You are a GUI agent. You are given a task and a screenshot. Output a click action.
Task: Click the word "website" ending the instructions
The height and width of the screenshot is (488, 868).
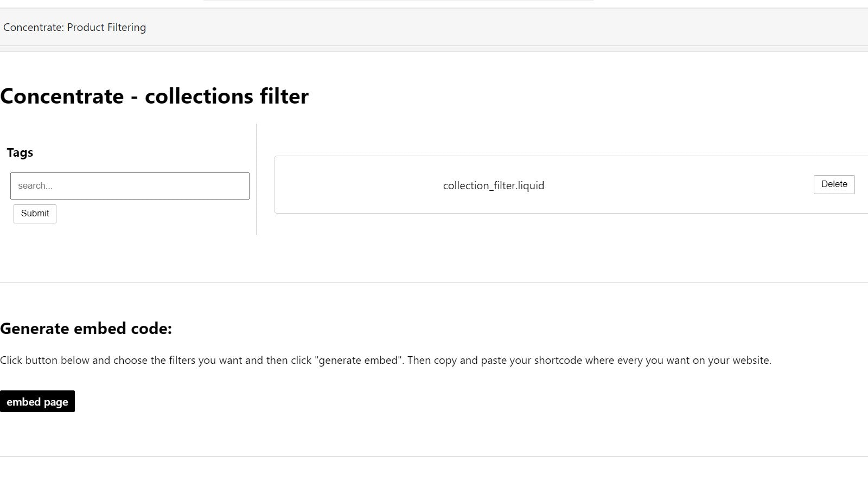(x=751, y=360)
